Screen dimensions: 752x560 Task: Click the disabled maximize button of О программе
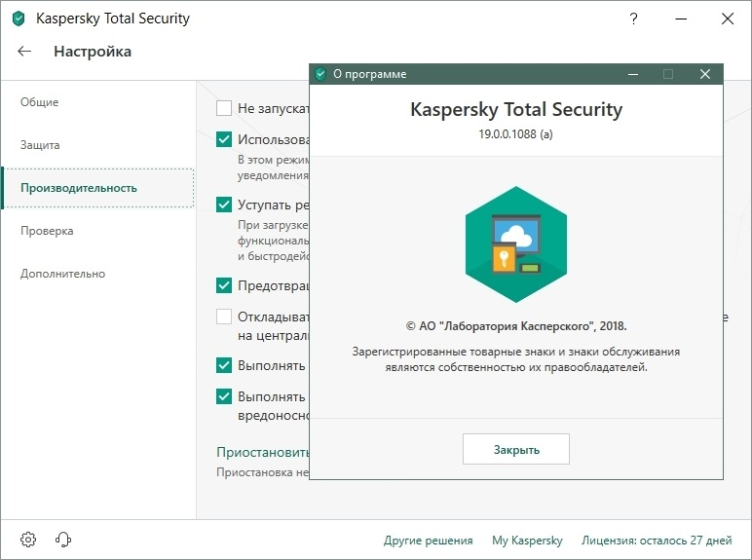668,74
